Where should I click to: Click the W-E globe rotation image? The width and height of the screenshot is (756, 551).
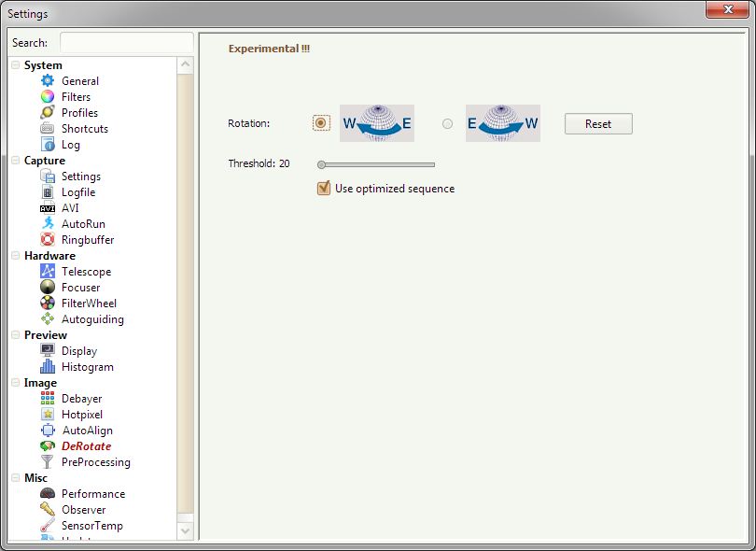[x=377, y=123]
